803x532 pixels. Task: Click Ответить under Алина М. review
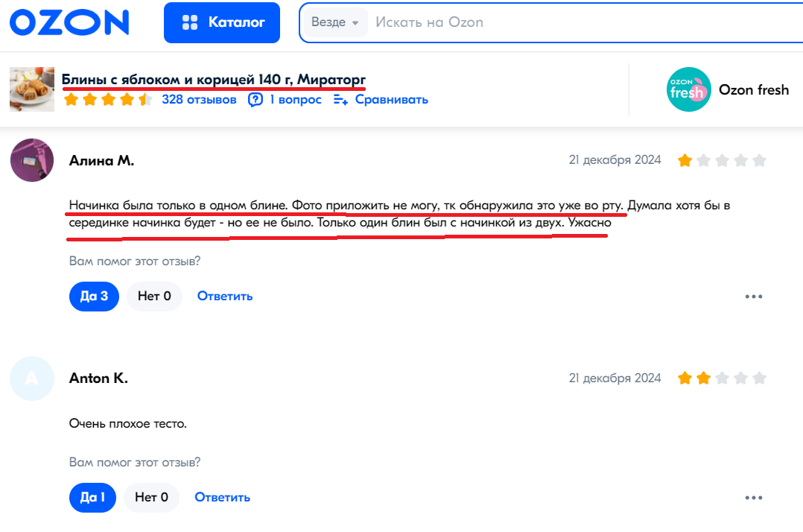225,296
